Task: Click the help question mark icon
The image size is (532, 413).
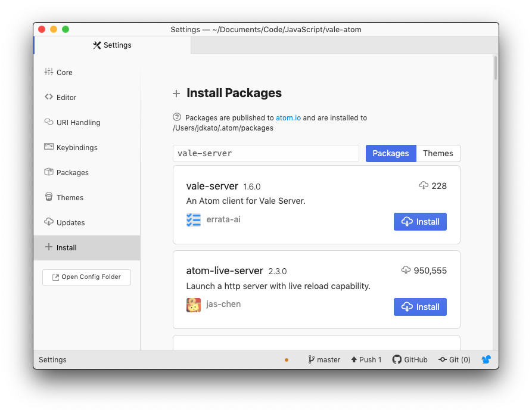Action: (177, 117)
